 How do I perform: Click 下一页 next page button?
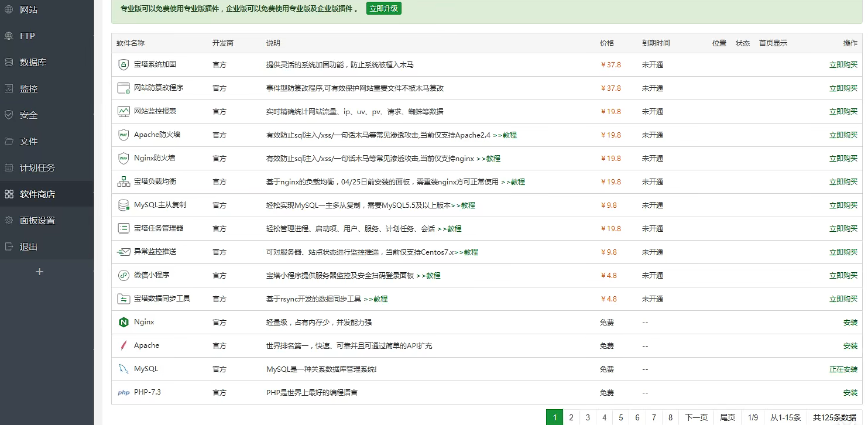(x=697, y=417)
